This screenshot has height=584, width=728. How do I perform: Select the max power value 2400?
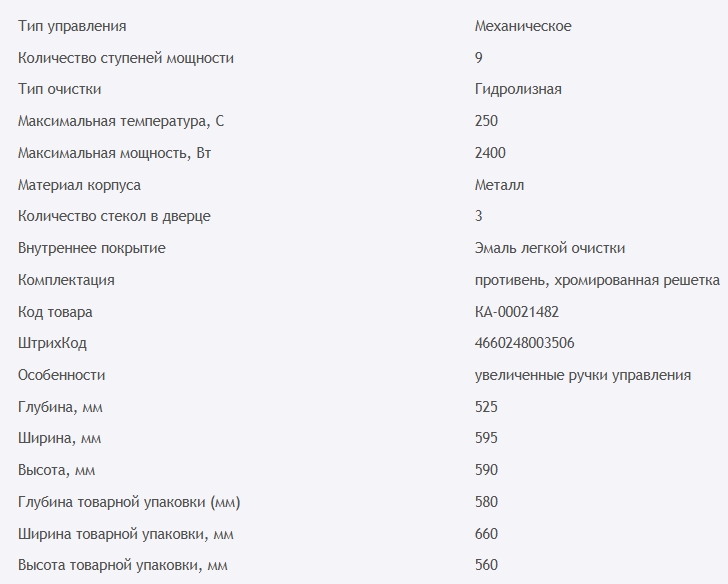(490, 153)
